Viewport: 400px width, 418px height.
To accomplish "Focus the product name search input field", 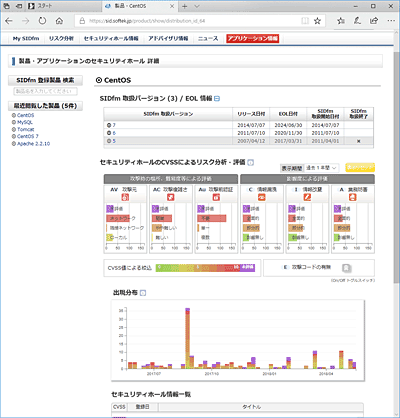I will coord(45,91).
